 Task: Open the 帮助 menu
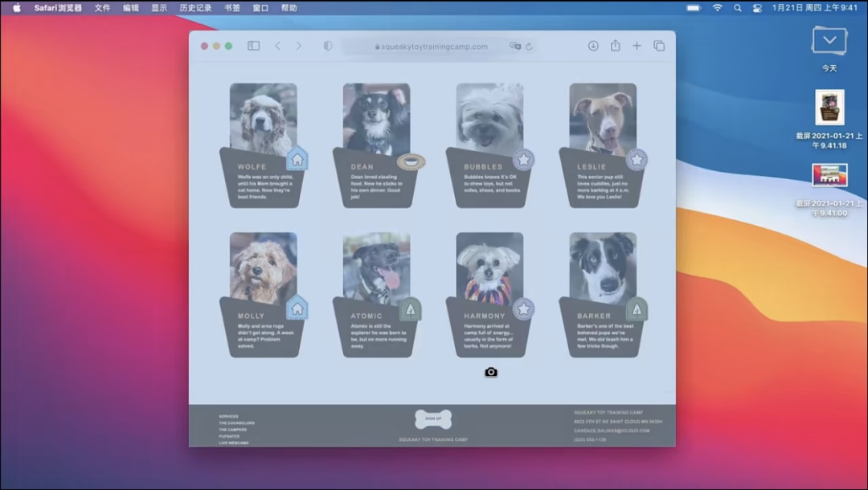click(289, 8)
